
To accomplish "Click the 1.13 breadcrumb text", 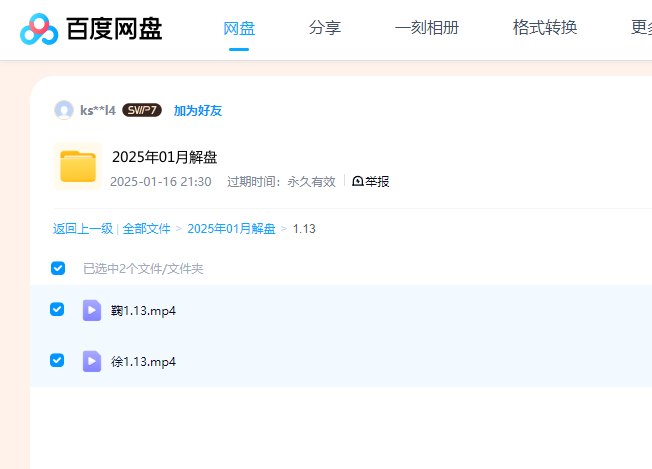I will tap(304, 229).
